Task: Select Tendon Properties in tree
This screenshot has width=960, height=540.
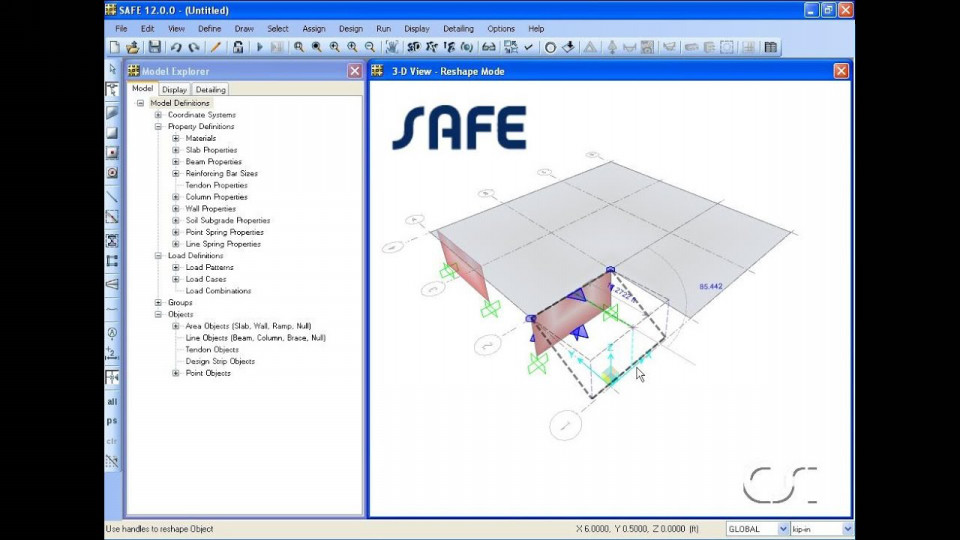Action: pos(217,185)
